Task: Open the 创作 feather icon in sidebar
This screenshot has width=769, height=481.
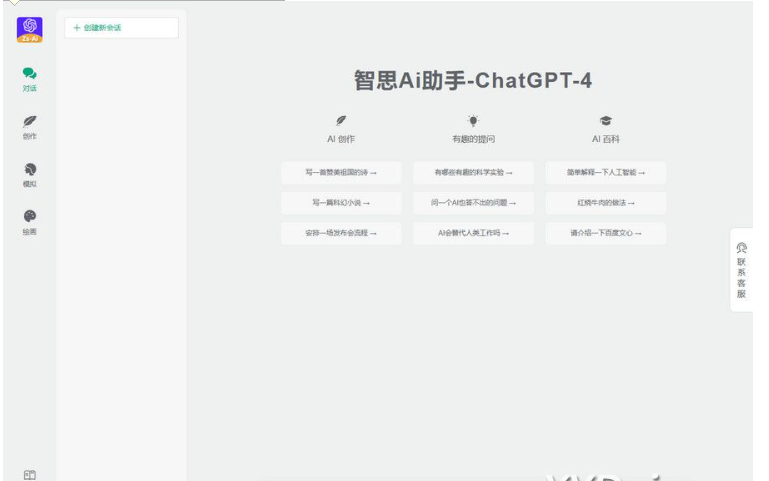Action: point(29,126)
